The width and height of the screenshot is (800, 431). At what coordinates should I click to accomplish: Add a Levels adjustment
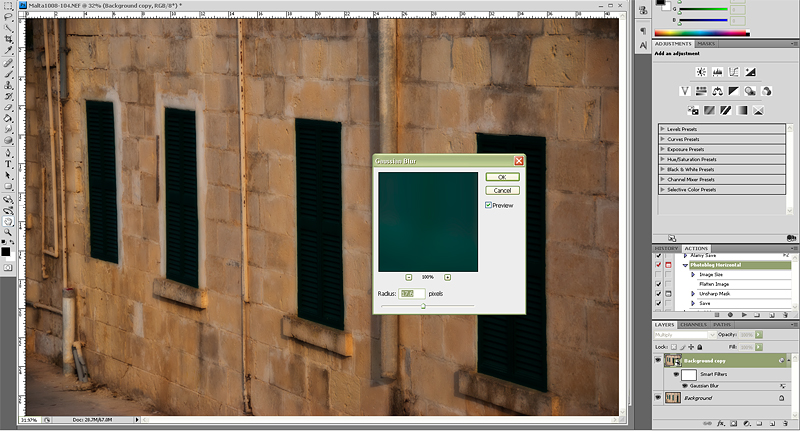(717, 72)
